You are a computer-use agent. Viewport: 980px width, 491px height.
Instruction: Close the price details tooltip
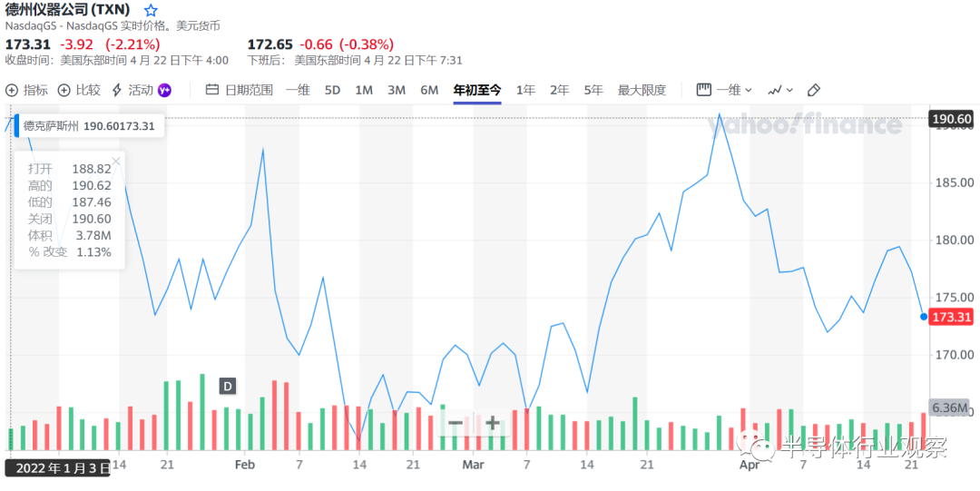(115, 161)
